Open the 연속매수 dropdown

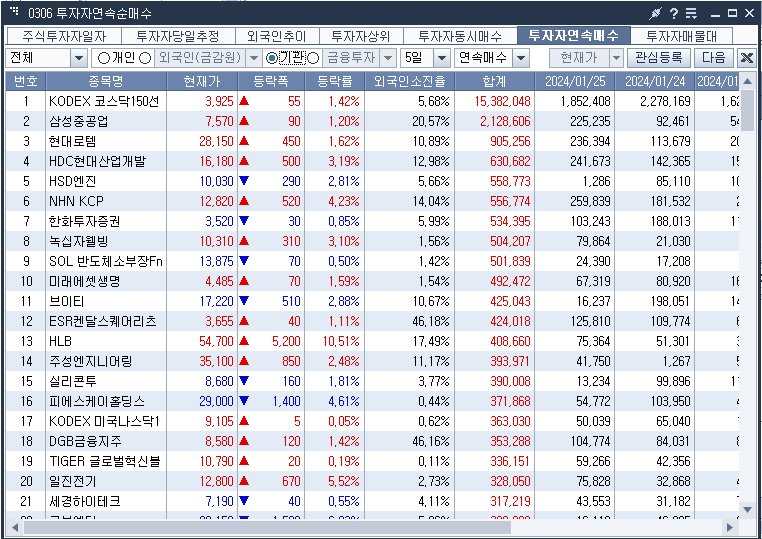[520, 58]
